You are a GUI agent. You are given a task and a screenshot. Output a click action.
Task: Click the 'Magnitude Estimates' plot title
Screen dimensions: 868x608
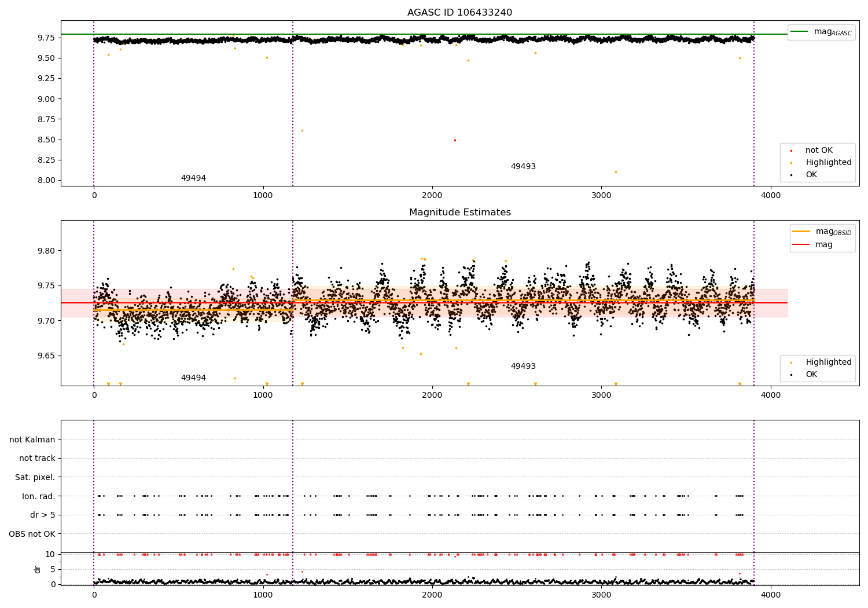[x=459, y=213]
